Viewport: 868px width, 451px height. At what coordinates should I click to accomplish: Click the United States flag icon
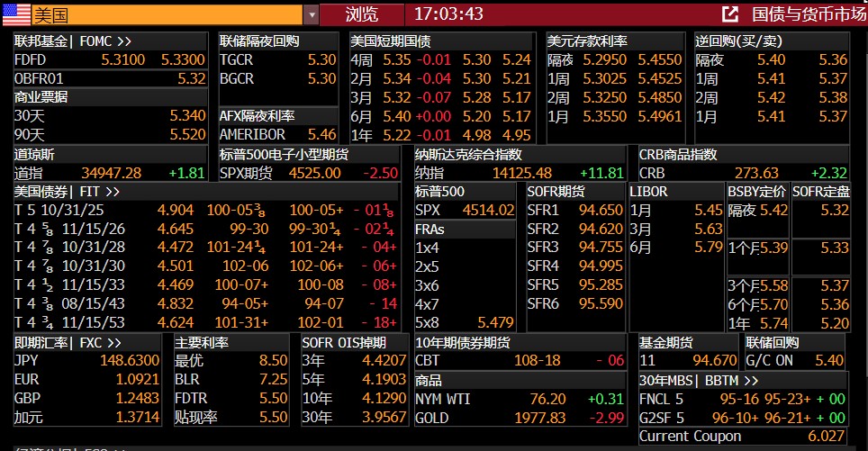click(x=15, y=14)
